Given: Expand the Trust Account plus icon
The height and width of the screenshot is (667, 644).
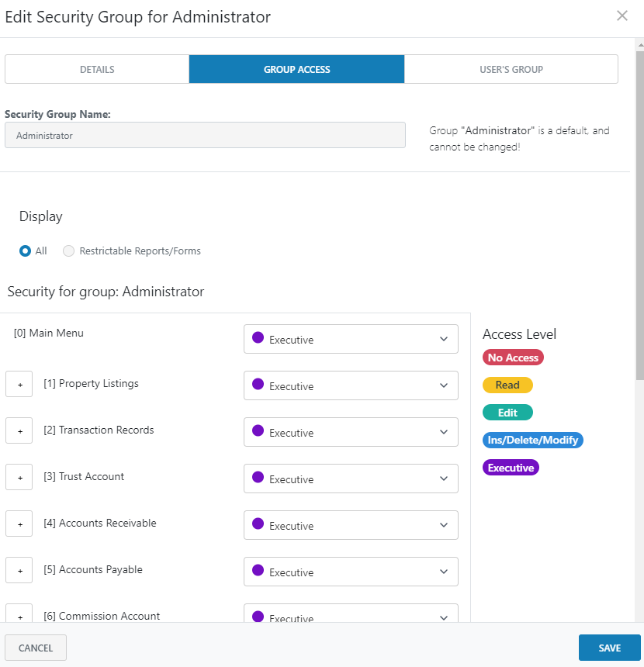Looking at the screenshot, I should tap(19, 477).
